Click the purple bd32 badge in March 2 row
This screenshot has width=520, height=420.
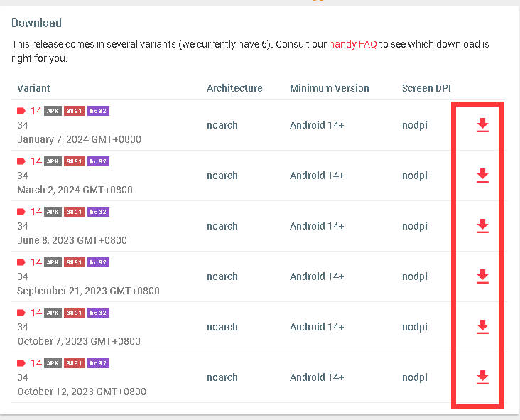coord(98,161)
